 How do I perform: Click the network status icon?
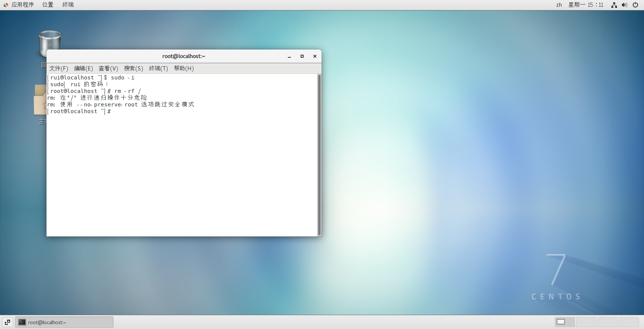(614, 5)
